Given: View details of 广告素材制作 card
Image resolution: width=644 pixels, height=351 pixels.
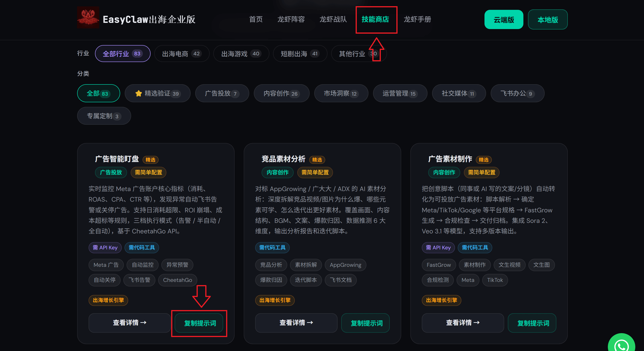Looking at the screenshot, I should 463,323.
